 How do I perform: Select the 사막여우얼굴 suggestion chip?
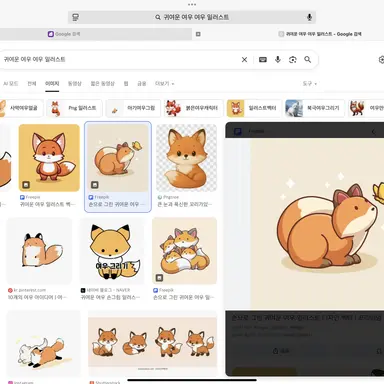22,108
